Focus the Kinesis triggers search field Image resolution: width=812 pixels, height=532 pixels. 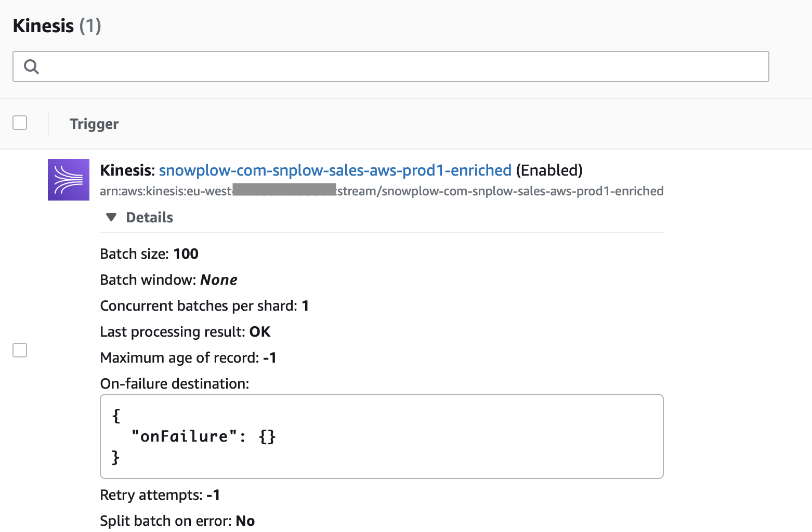pos(391,66)
